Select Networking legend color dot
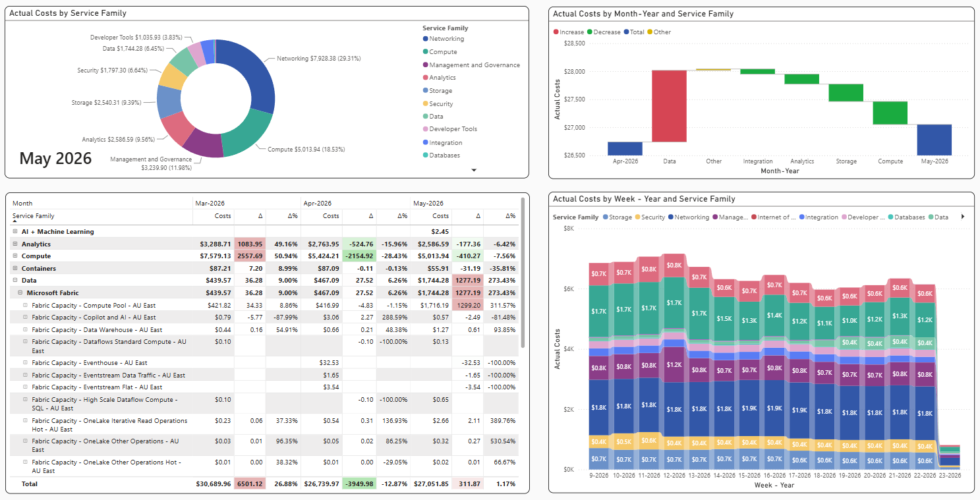 426,39
